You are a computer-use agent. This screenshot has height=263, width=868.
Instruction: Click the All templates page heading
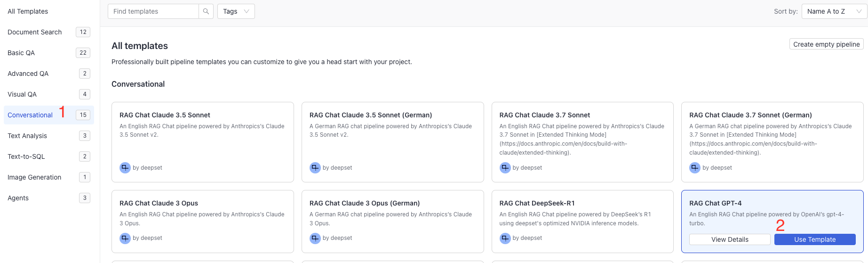(x=140, y=46)
